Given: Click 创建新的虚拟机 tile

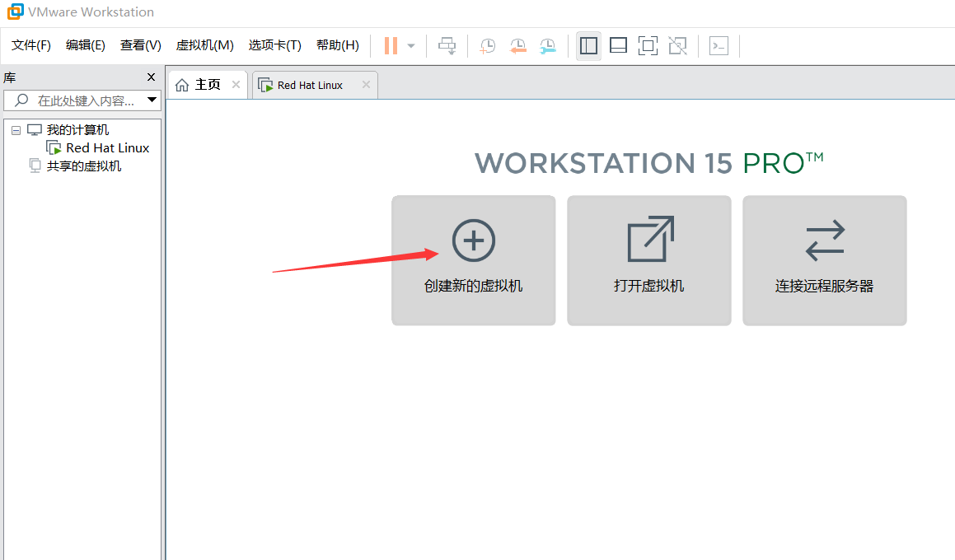Looking at the screenshot, I should click(x=473, y=260).
